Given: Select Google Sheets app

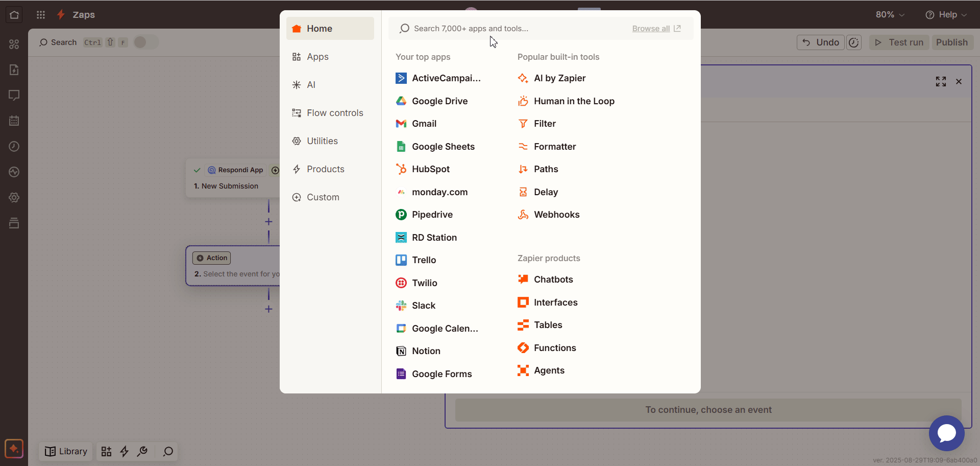Looking at the screenshot, I should (x=435, y=147).
